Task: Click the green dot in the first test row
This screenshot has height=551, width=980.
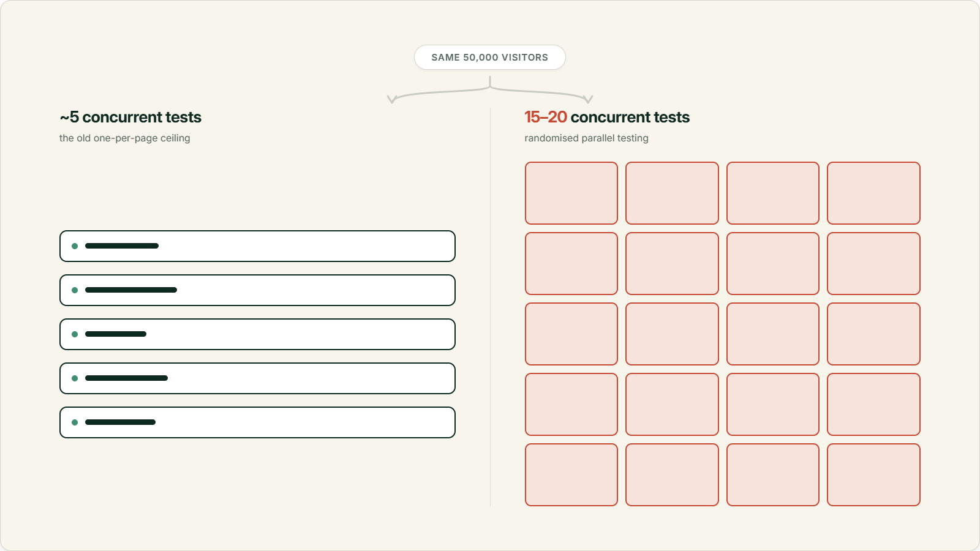Action: (x=75, y=246)
